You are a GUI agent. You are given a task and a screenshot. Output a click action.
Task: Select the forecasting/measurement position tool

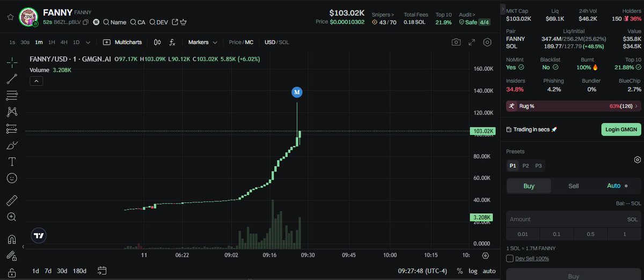point(12,128)
